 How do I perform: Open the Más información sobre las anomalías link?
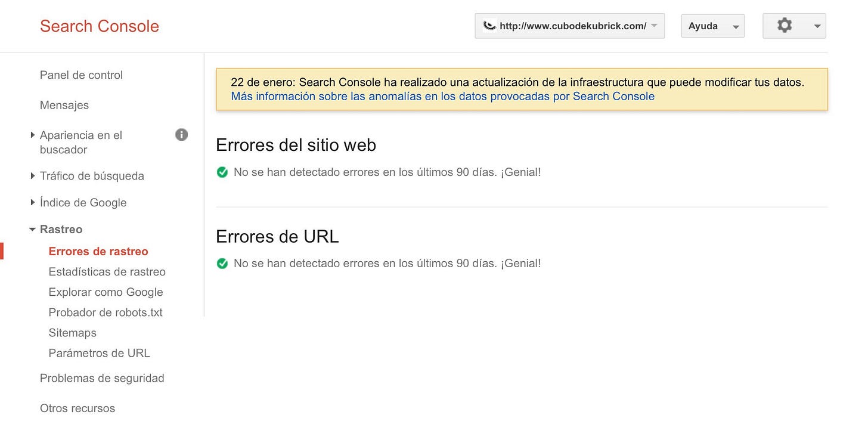coord(443,96)
